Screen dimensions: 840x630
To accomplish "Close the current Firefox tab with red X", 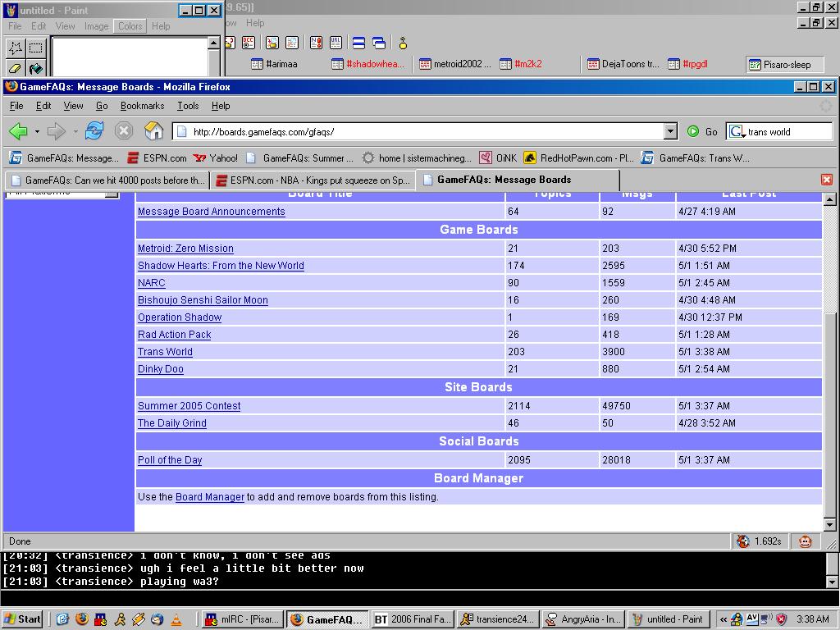I will pyautogui.click(x=826, y=180).
